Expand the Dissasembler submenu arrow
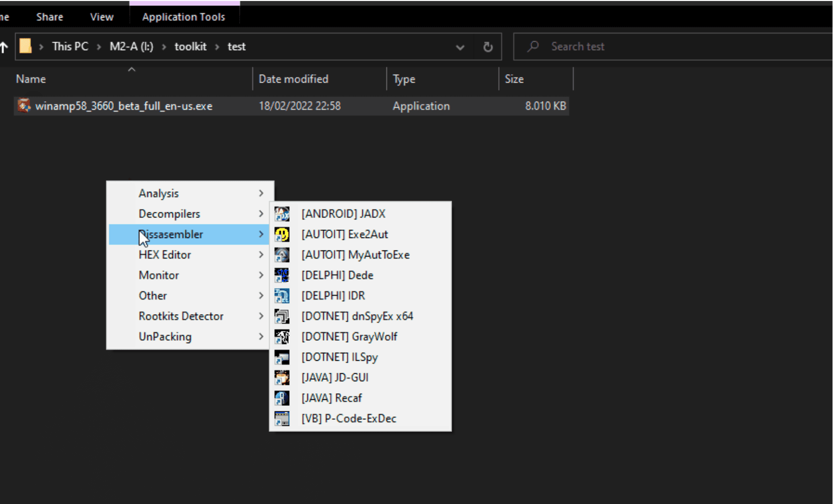The height and width of the screenshot is (504, 833). tap(261, 234)
